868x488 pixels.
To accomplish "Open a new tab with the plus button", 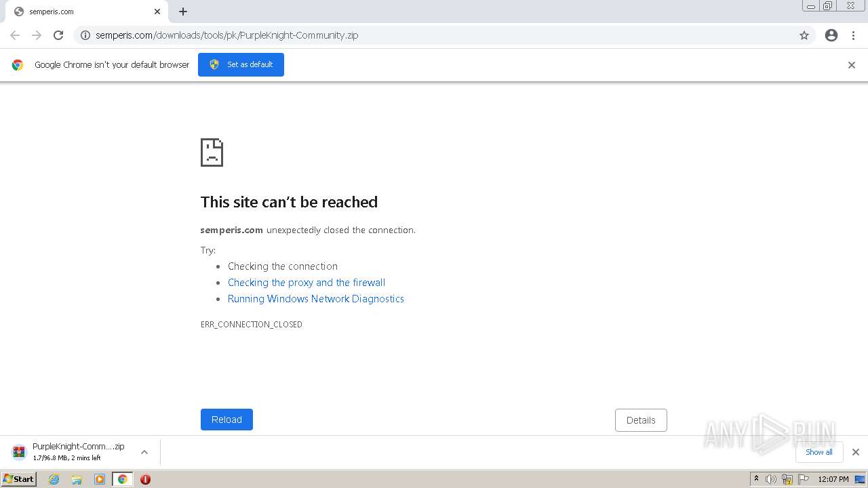I will (183, 12).
